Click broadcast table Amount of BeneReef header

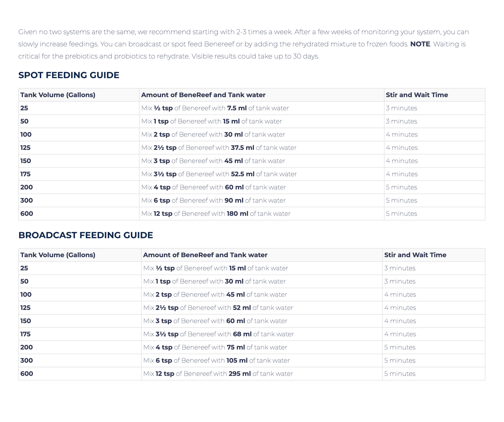205,255
